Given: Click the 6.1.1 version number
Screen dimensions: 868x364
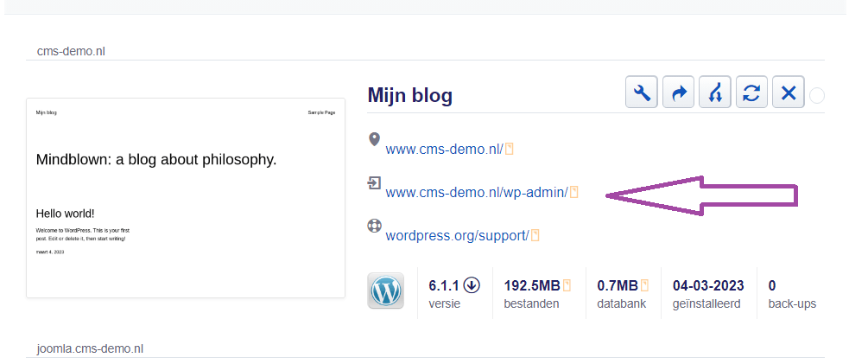Looking at the screenshot, I should [444, 286].
